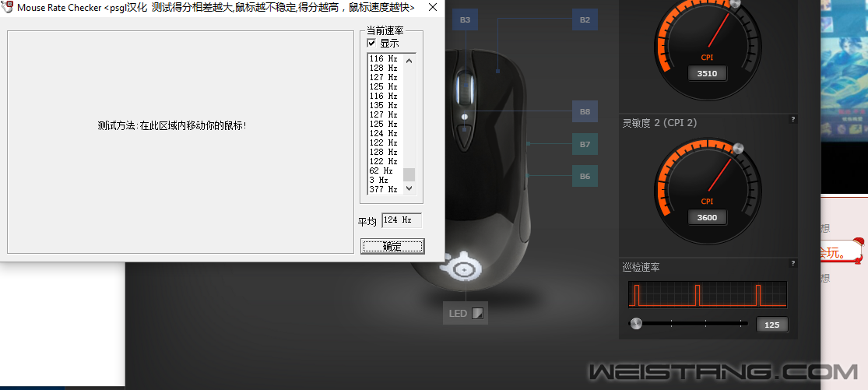868x390 pixels.
Task: Click the polling rate value box 125
Action: point(771,325)
